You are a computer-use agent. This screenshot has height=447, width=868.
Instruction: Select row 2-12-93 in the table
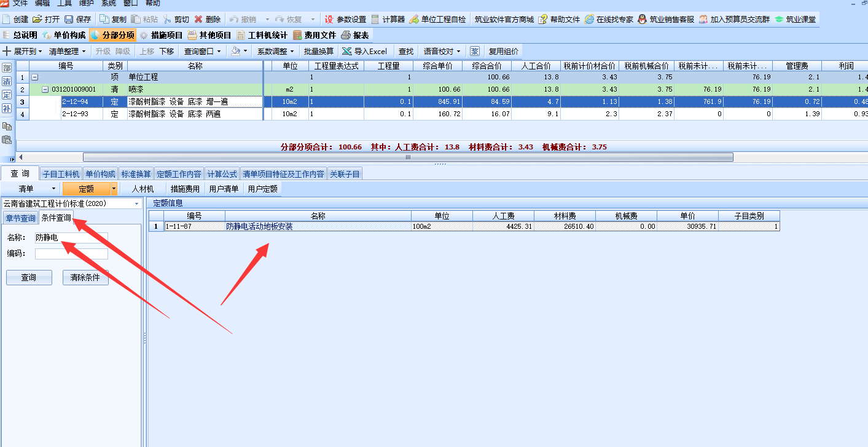[x=442, y=114]
